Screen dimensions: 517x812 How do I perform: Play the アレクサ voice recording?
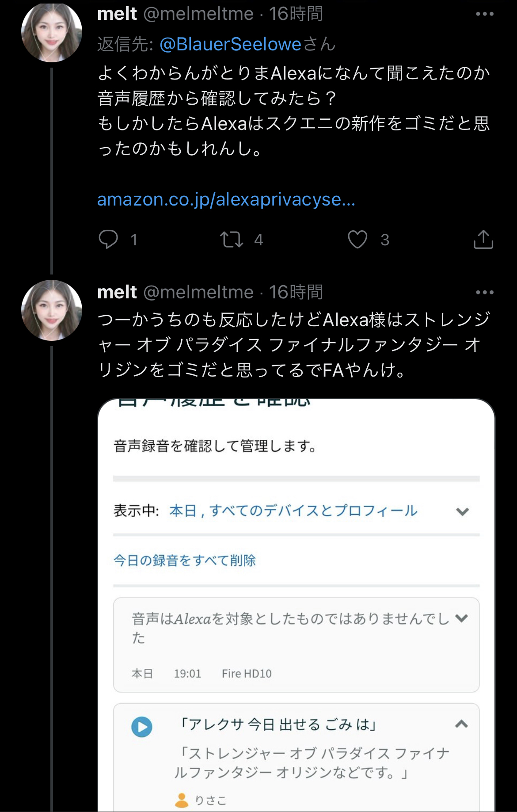(142, 727)
